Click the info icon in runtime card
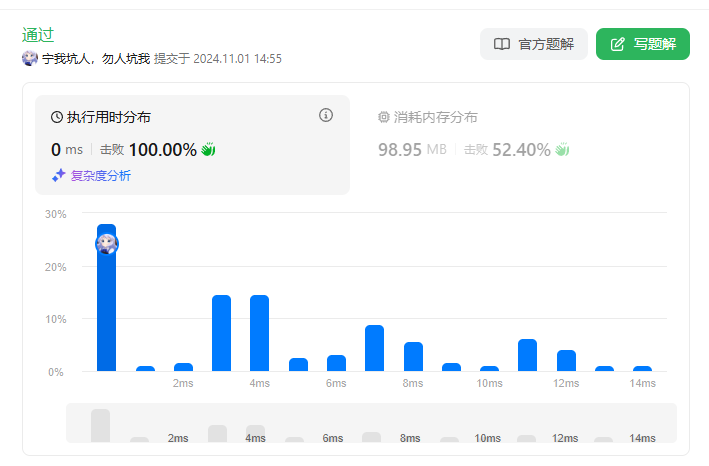The image size is (709, 466). [325, 116]
